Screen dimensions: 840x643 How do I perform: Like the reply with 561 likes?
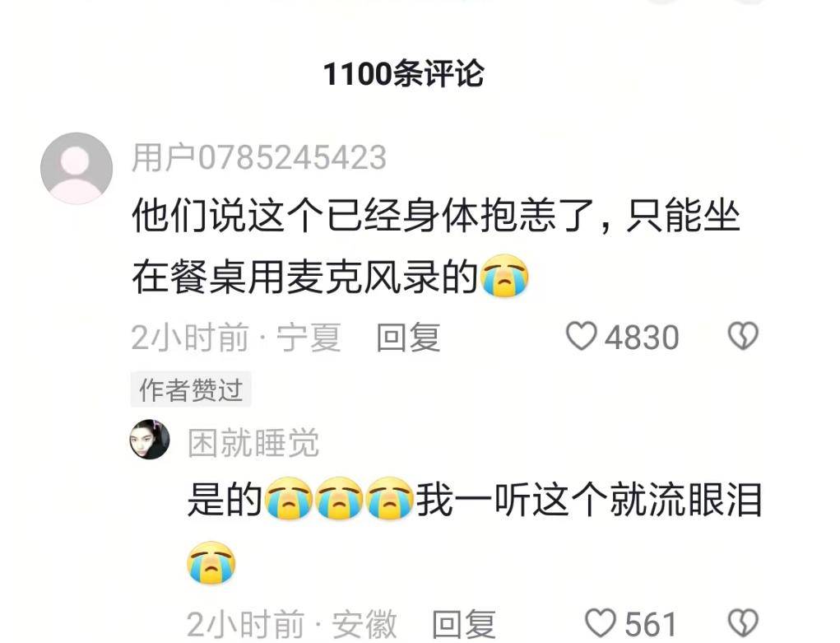click(x=600, y=622)
